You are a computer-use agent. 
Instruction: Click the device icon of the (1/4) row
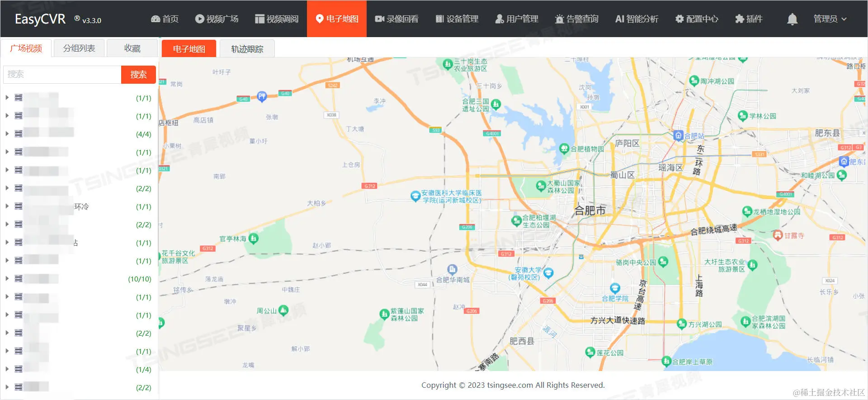coord(19,369)
